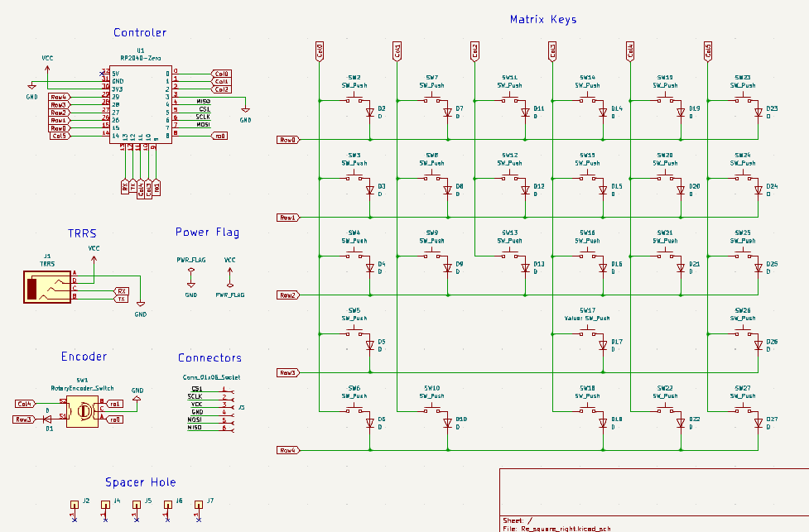This screenshot has width=809, height=532.
Task: Click the SW2 push button symbol
Action: [x=354, y=100]
